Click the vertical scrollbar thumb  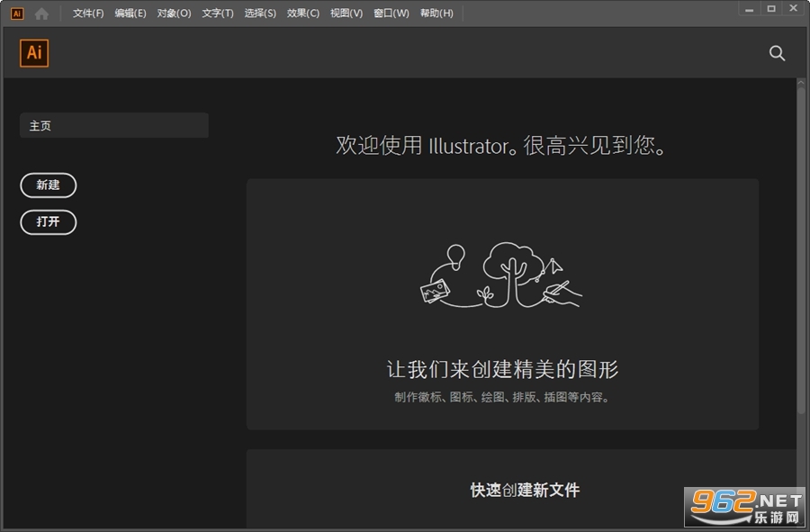click(801, 251)
